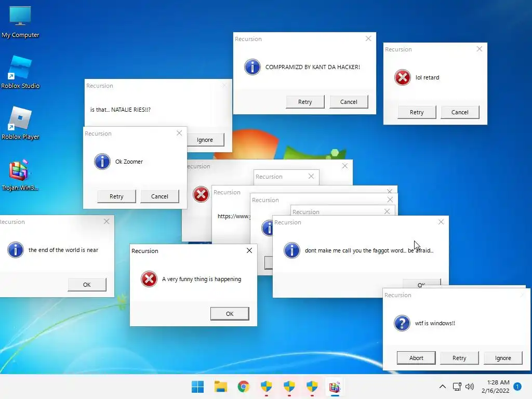Click Ignore in the NATALIE RIES dialog
Image resolution: width=532 pixels, height=399 pixels.
pyautogui.click(x=206, y=140)
